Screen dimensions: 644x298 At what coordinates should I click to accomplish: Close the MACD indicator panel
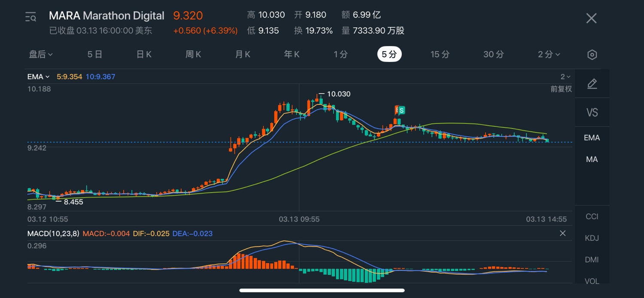click(562, 233)
